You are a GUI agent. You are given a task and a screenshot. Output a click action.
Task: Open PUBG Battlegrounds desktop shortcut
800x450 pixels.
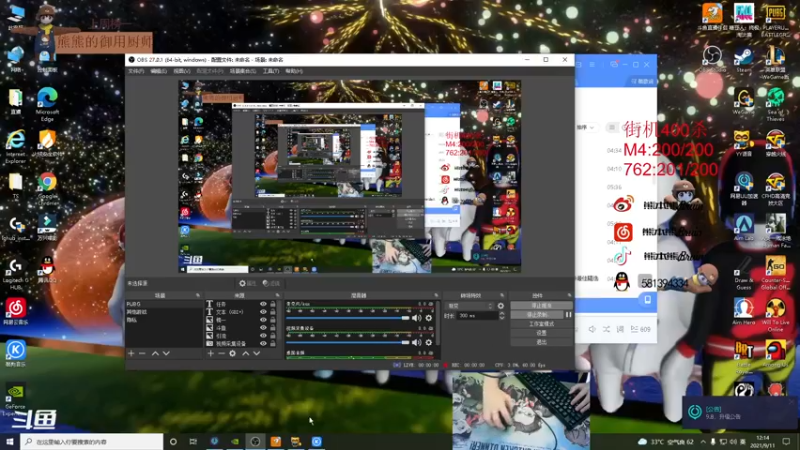(775, 19)
